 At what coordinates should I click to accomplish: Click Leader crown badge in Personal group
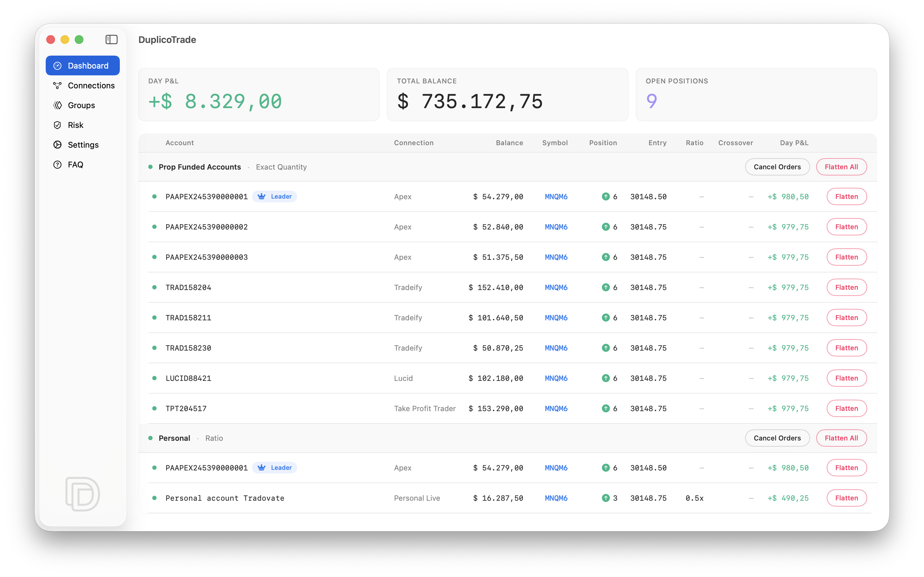(x=275, y=468)
